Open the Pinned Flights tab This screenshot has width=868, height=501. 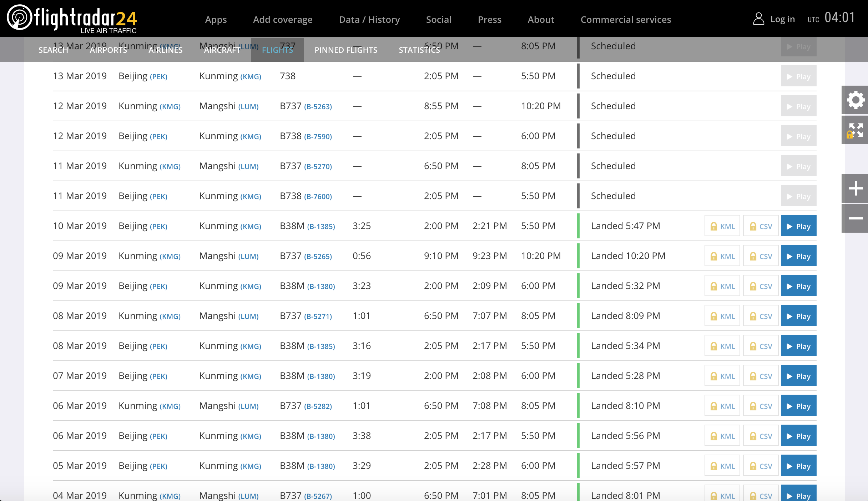pos(345,50)
